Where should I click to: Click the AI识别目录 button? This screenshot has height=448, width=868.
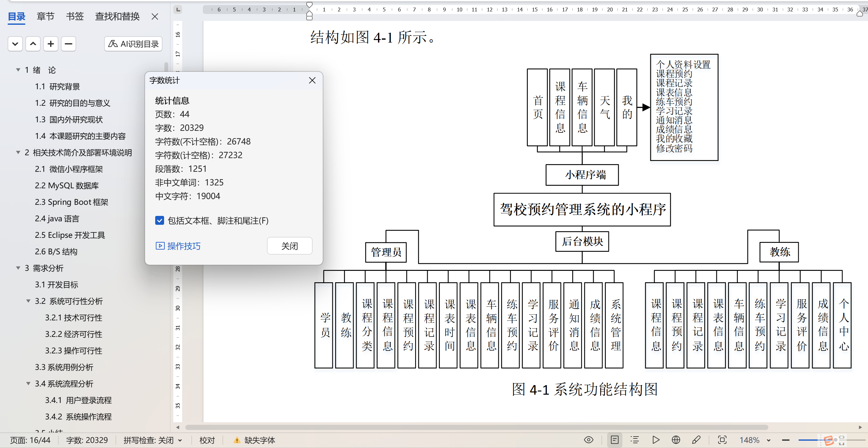click(x=133, y=44)
